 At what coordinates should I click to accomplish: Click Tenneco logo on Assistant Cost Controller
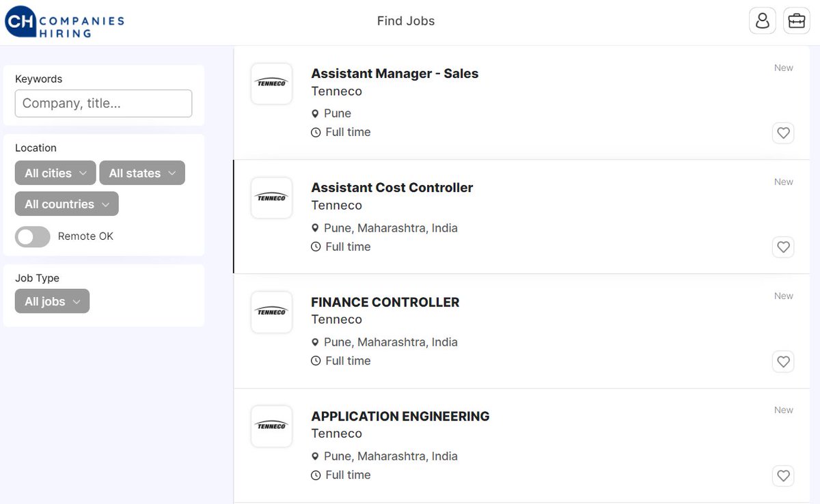[271, 197]
